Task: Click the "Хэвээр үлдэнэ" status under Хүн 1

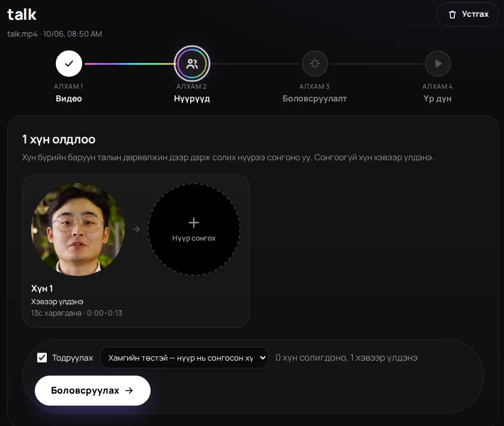Action: pyautogui.click(x=57, y=302)
